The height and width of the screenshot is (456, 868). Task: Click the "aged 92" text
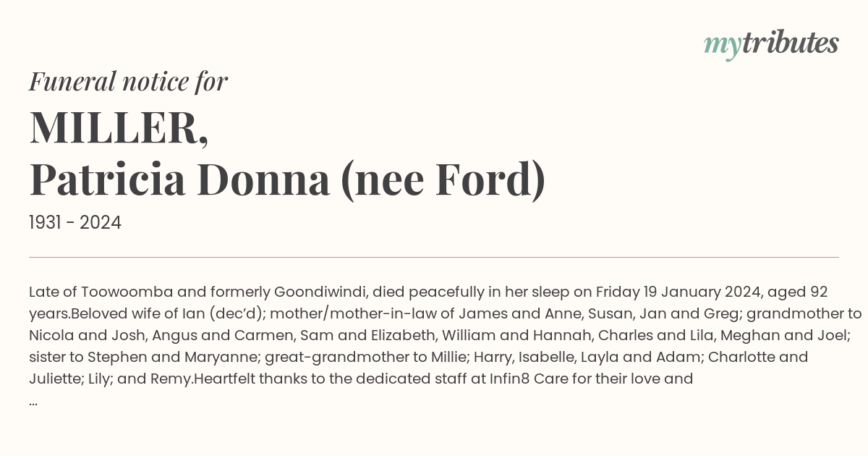click(x=797, y=292)
